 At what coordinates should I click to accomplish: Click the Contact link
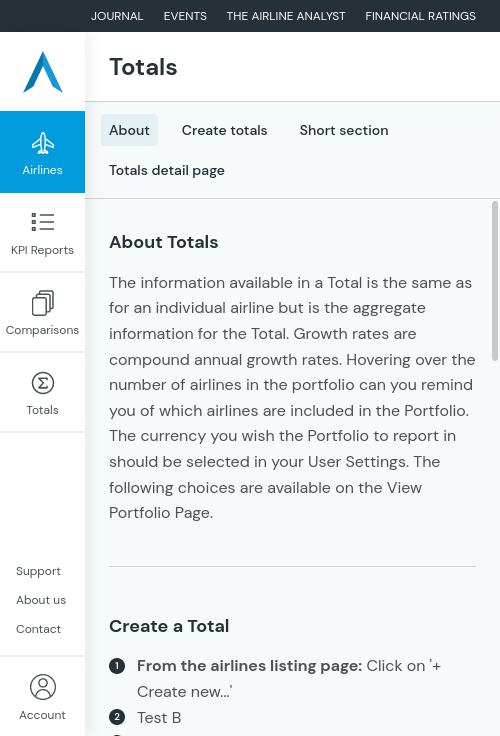38,629
